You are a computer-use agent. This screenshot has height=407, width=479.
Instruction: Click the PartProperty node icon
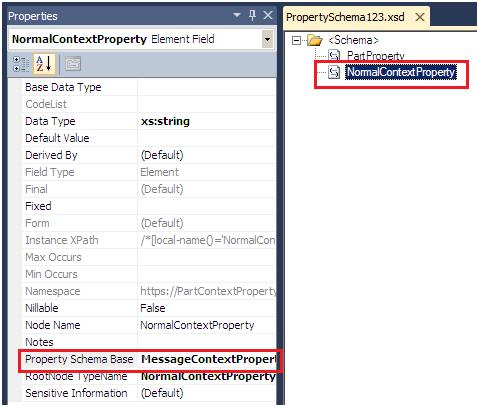tap(334, 55)
